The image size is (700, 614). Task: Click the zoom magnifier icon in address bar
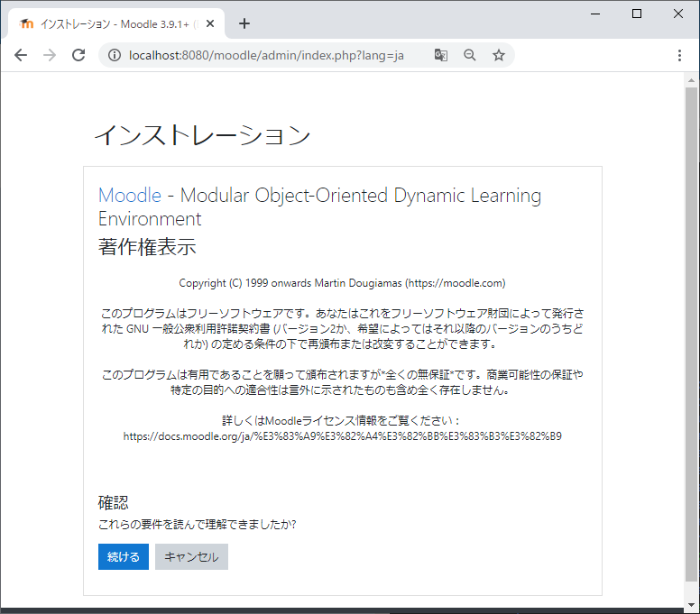tap(470, 55)
